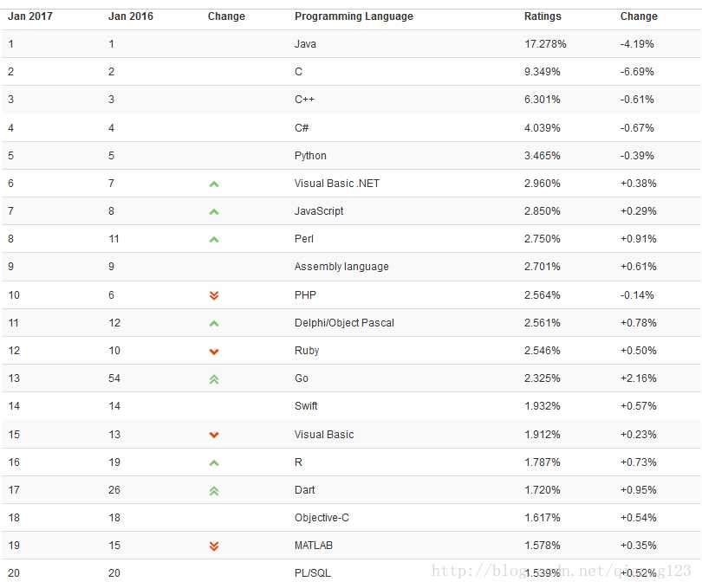Screen dimensions: 702x588
Task: Click the green up arrow beside Visual Basic .NET
Action: [214, 184]
